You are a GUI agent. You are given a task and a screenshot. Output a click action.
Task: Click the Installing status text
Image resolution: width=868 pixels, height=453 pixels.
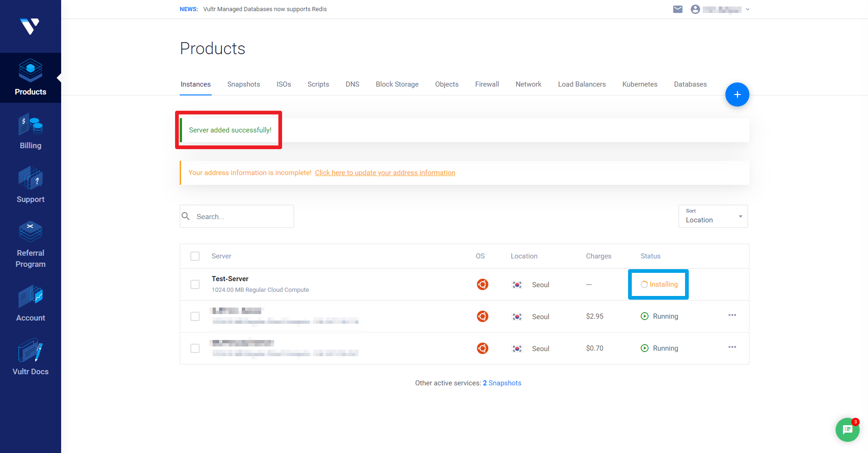click(x=664, y=284)
